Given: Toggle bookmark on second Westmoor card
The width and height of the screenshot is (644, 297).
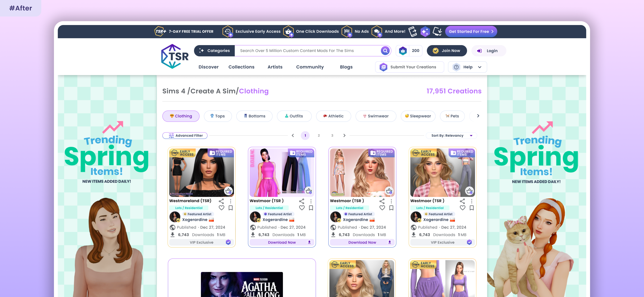Looking at the screenshot, I should pos(311,208).
